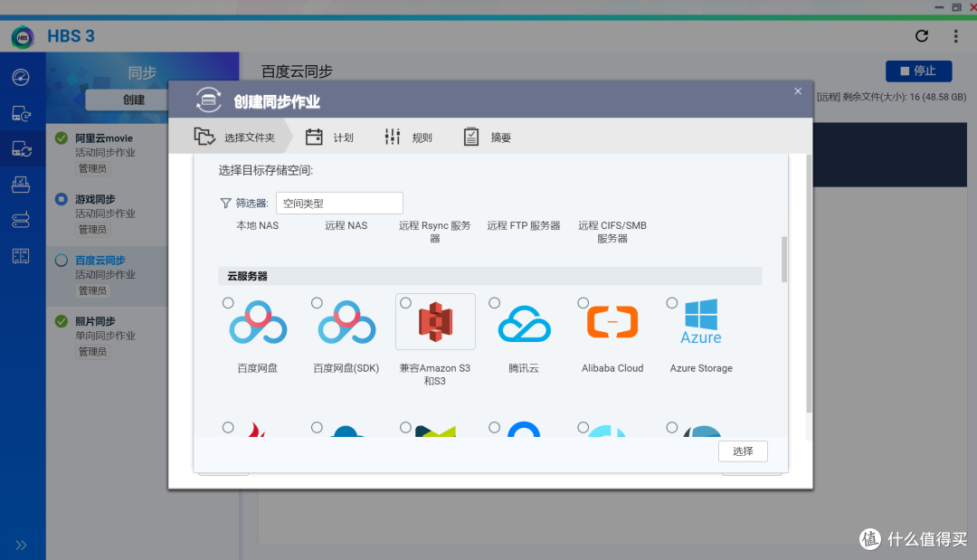Close the 创建同步作业 dialog
This screenshot has width=977, height=560.
(x=798, y=91)
